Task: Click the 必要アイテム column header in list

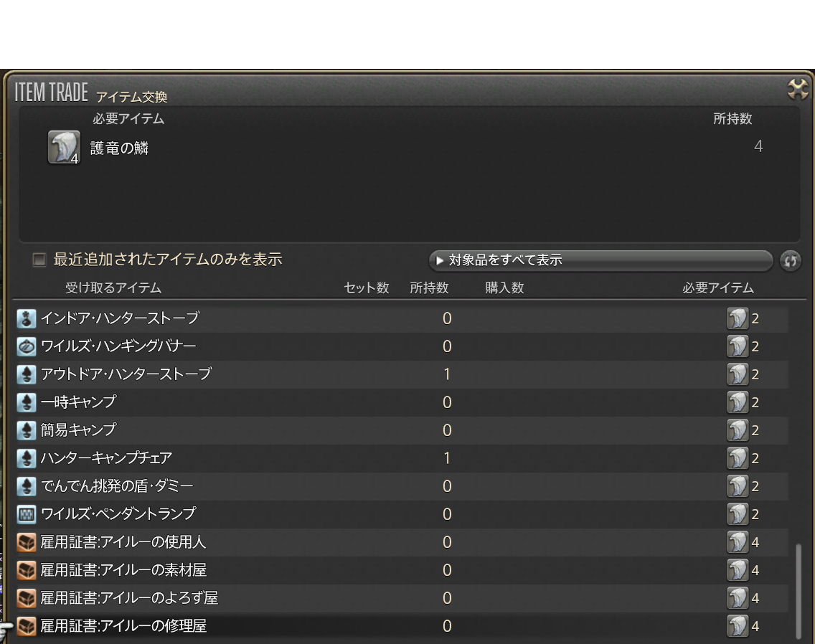Action: tap(717, 288)
